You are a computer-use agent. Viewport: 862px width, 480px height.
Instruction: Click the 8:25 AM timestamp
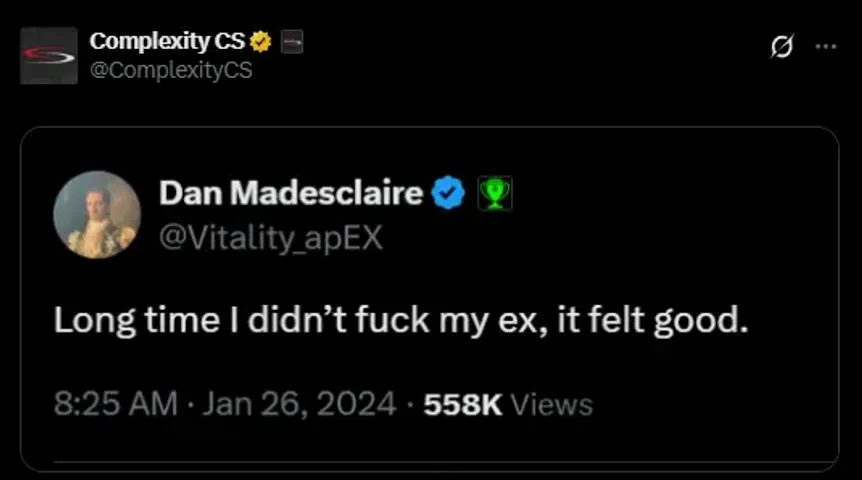pyautogui.click(x=115, y=404)
